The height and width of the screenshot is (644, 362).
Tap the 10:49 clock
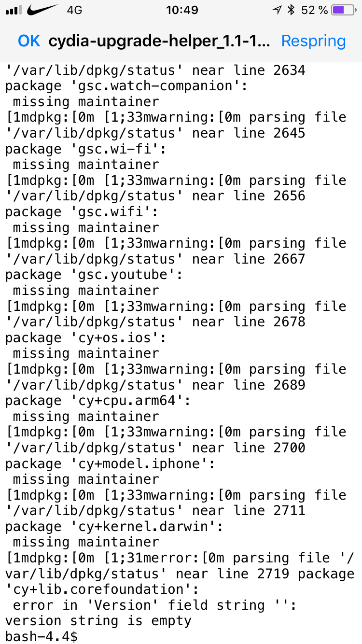pyautogui.click(x=181, y=10)
